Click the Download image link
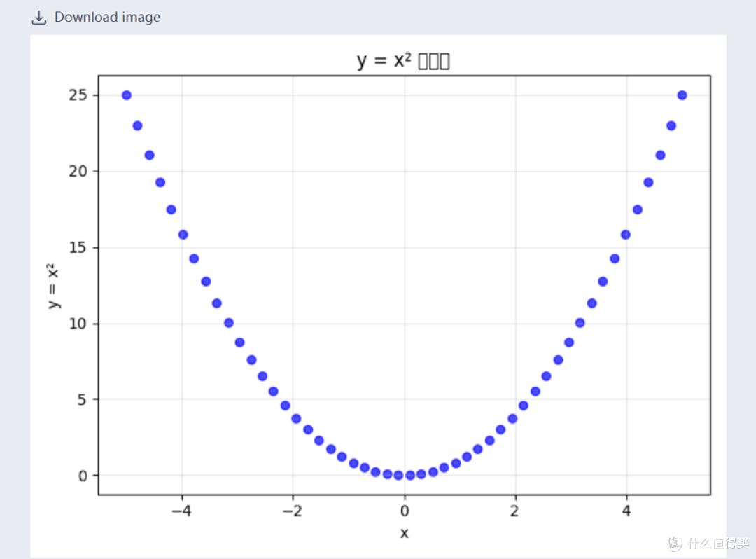 (x=96, y=18)
